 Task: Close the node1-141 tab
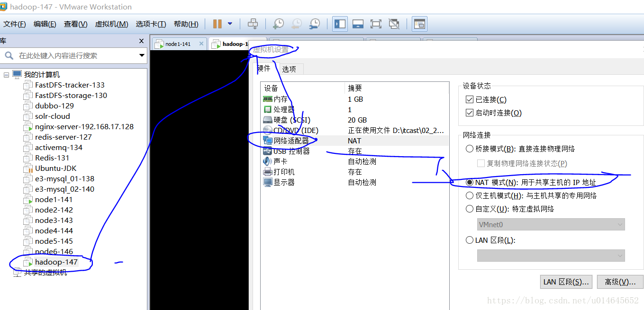(x=201, y=44)
